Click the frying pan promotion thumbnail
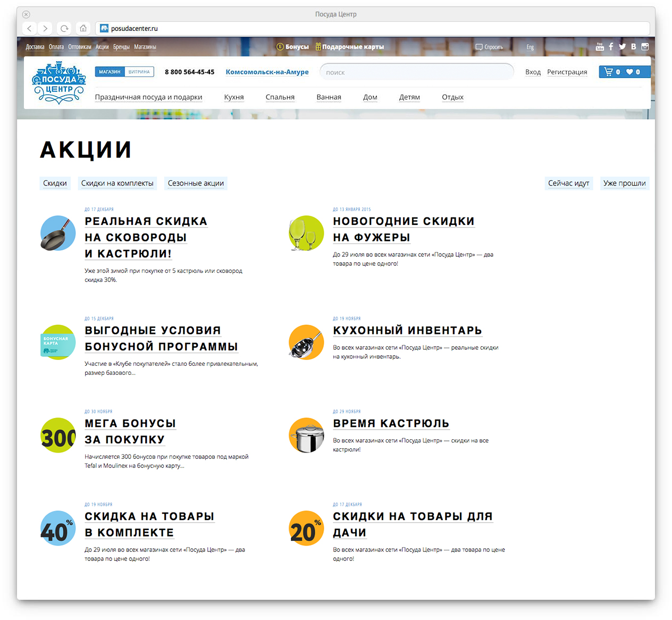Screen dimensions: 672x620 click(58, 233)
